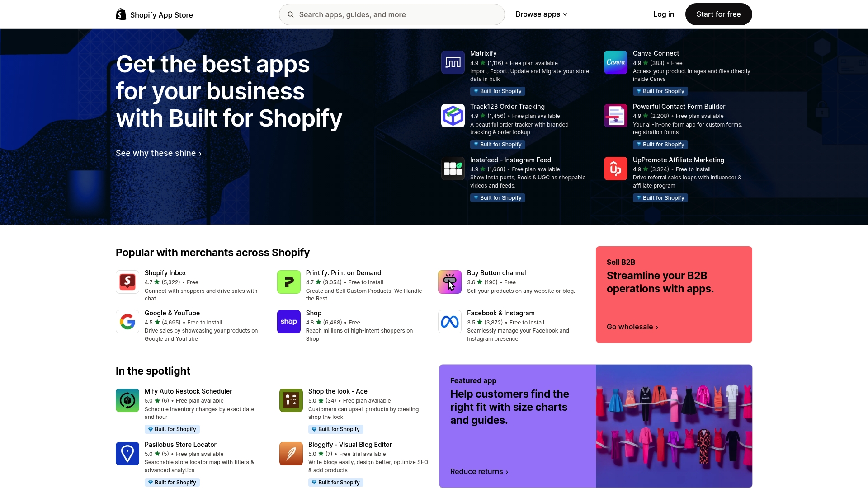The image size is (868, 488).
Task: Click the Facebook & Instagram Meta icon
Action: coord(449,322)
